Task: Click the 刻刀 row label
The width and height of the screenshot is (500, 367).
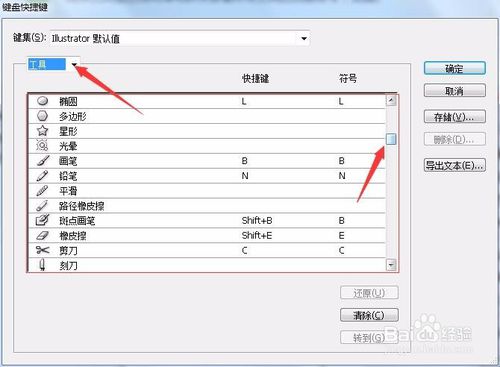Action: (x=68, y=266)
